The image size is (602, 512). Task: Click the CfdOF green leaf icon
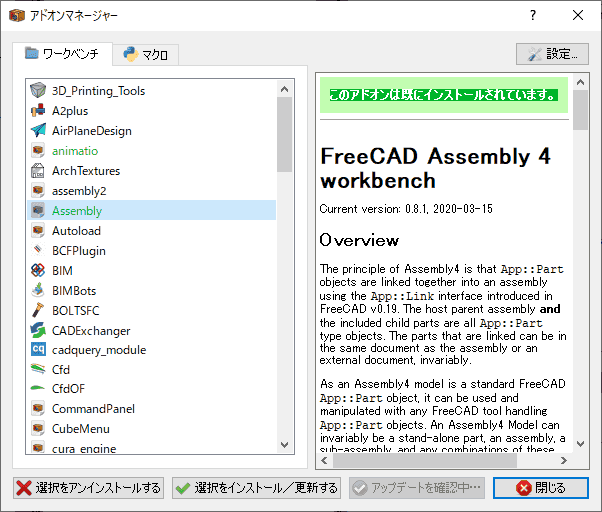(38, 388)
